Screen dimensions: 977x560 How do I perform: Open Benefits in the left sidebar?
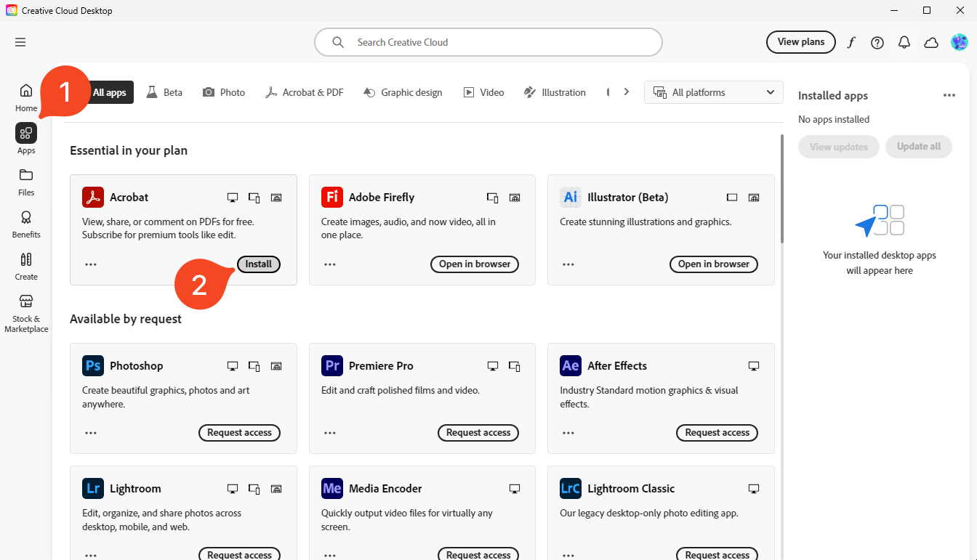tap(26, 224)
